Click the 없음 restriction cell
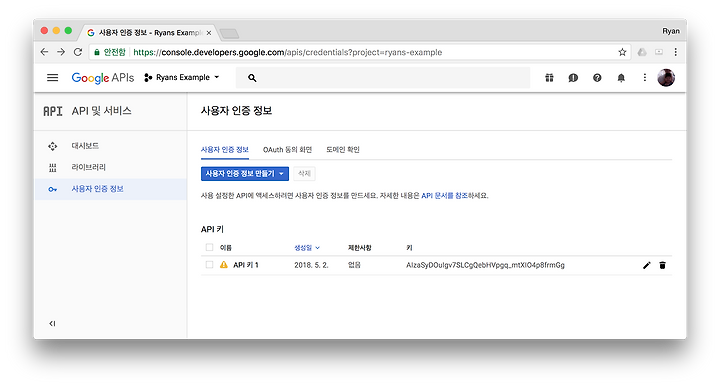 click(x=354, y=265)
